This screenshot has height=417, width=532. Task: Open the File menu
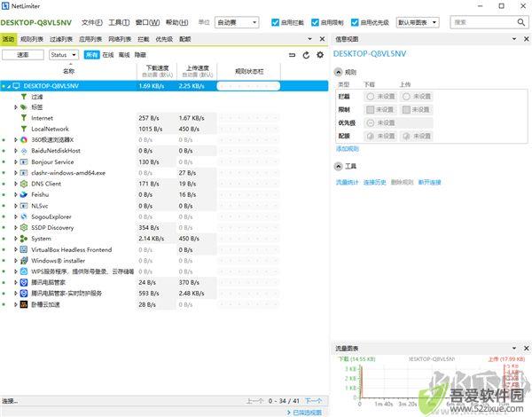coord(92,22)
